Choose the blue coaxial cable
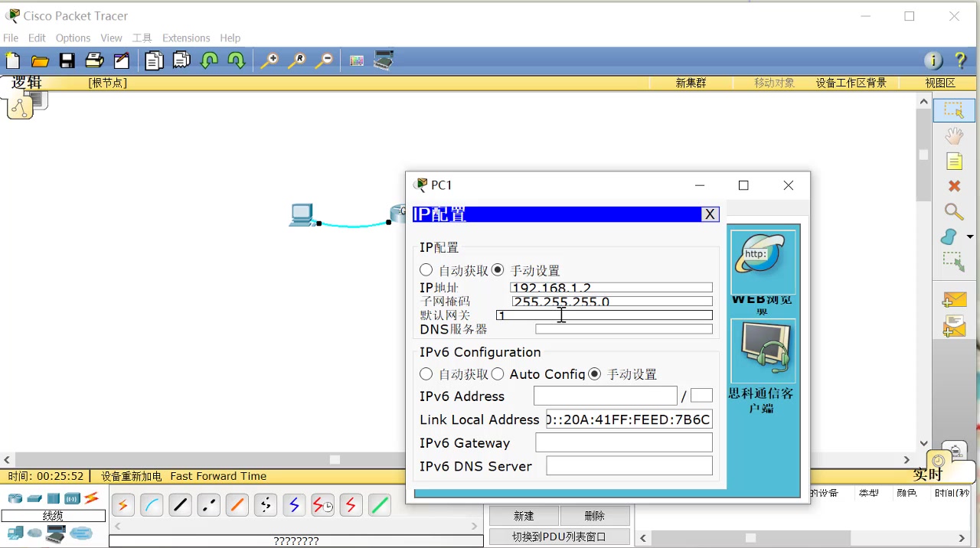This screenshot has width=980, height=548. (x=294, y=505)
